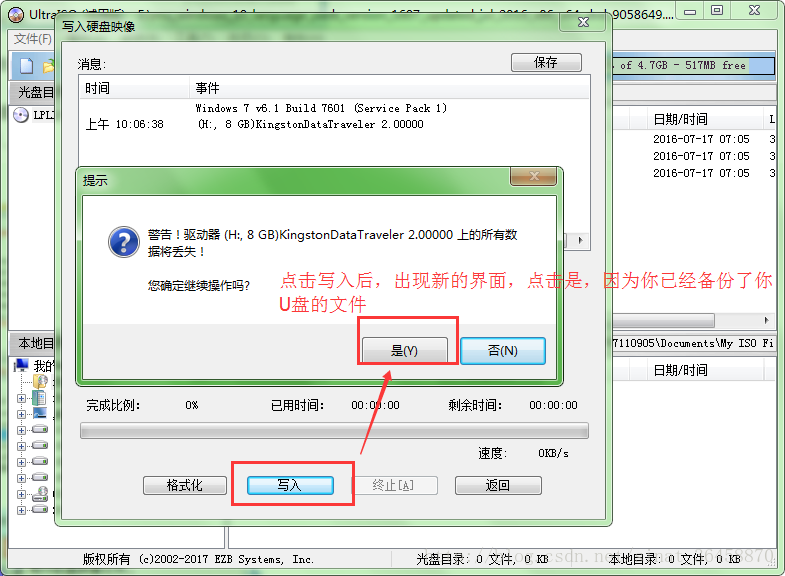Click the New file toolbar icon
This screenshot has height=576, width=785.
(26, 66)
